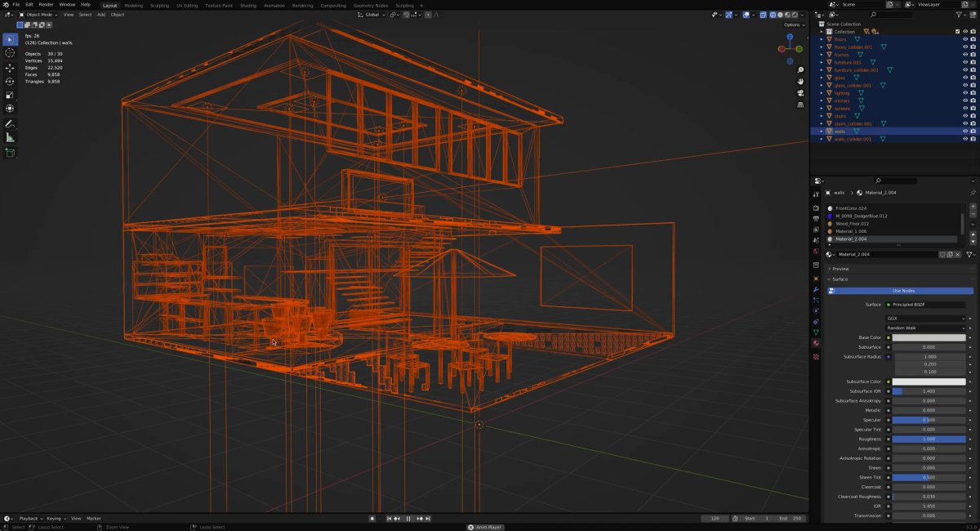Hide the glass object in the outliner
The image size is (980, 531).
965,78
